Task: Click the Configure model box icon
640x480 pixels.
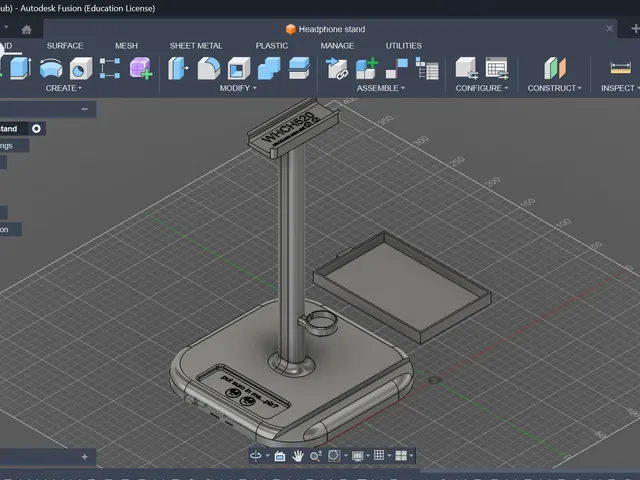Action: [x=467, y=68]
